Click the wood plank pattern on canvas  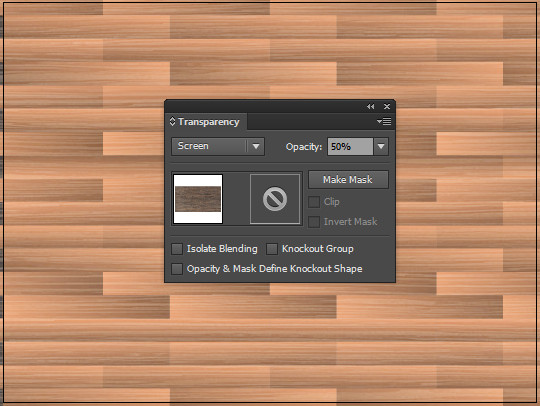83,207
